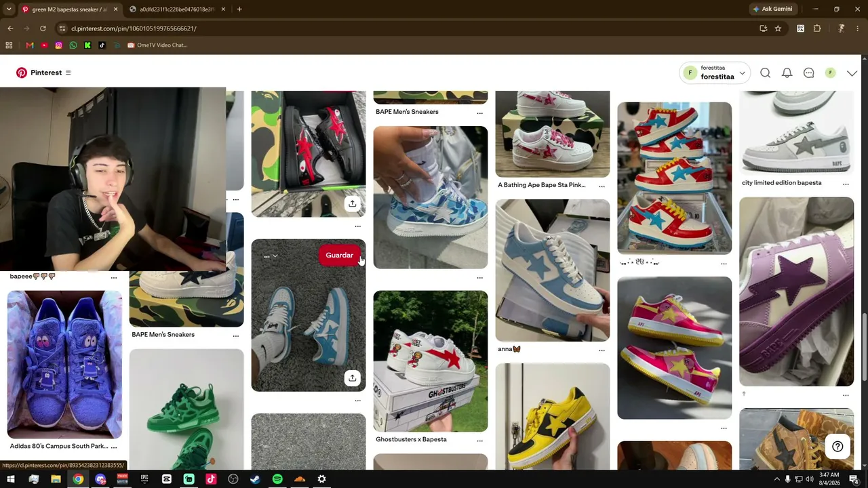The width and height of the screenshot is (868, 488).
Task: Open the pink and yellow star sneakers pin
Action: pos(674,348)
